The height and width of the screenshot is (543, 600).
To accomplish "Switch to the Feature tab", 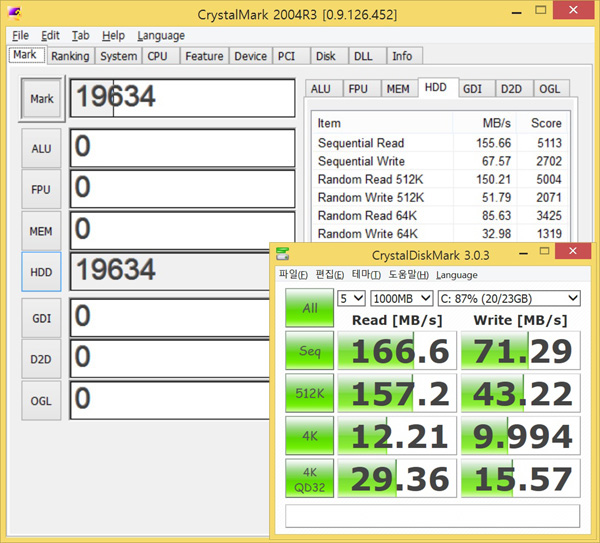I will point(204,56).
